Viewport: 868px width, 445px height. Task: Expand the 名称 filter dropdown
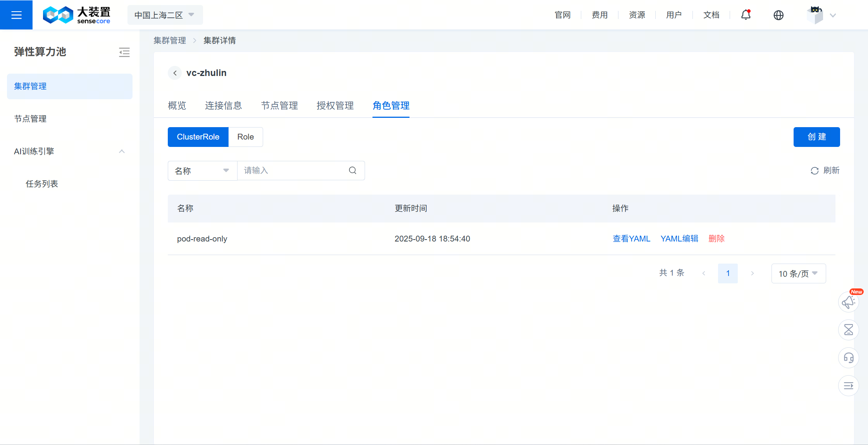202,171
